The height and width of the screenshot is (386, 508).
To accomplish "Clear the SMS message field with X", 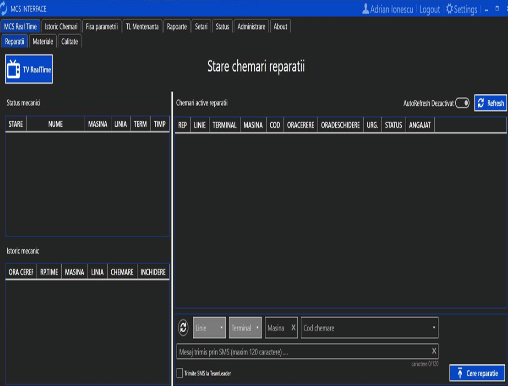I will coord(434,351).
